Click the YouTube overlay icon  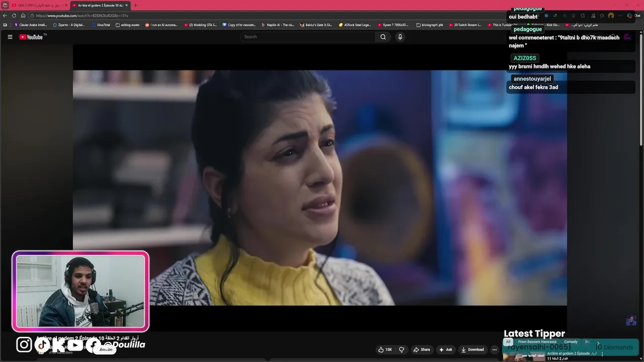point(75,344)
